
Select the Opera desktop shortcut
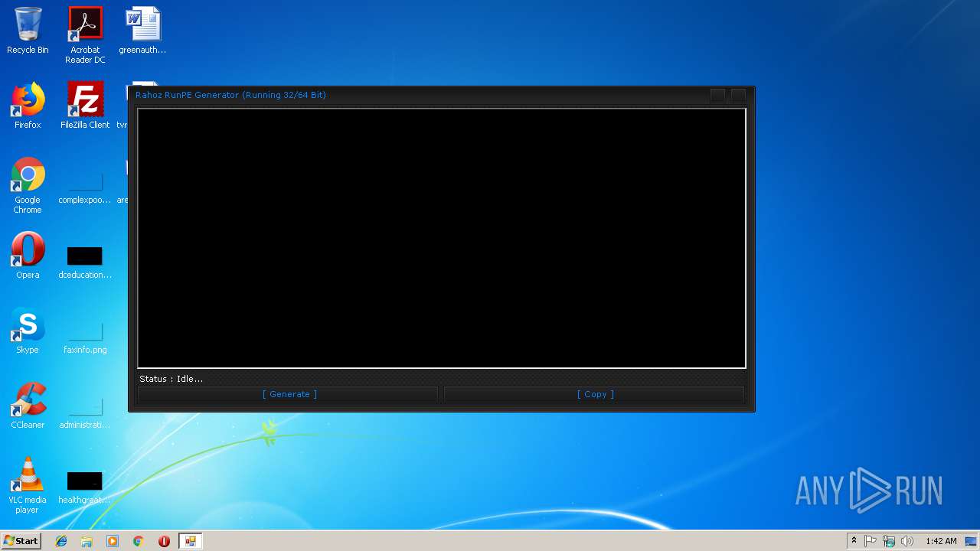coord(28,256)
